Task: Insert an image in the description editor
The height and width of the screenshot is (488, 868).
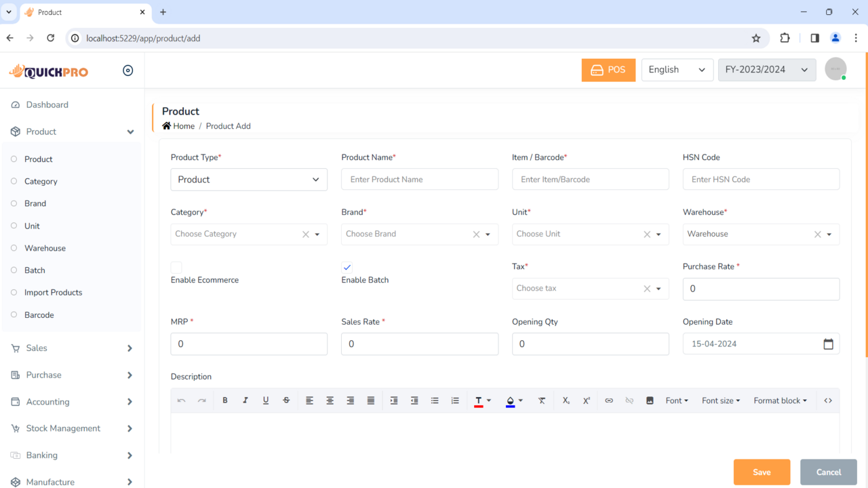Action: [650, 400]
